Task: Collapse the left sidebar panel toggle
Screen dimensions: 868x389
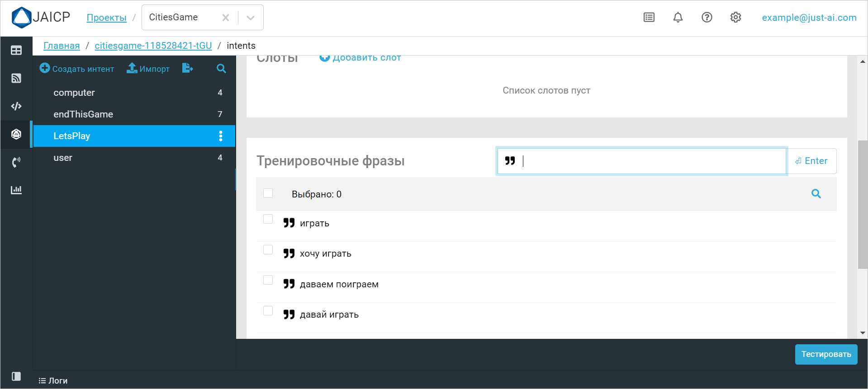Action: tap(16, 376)
